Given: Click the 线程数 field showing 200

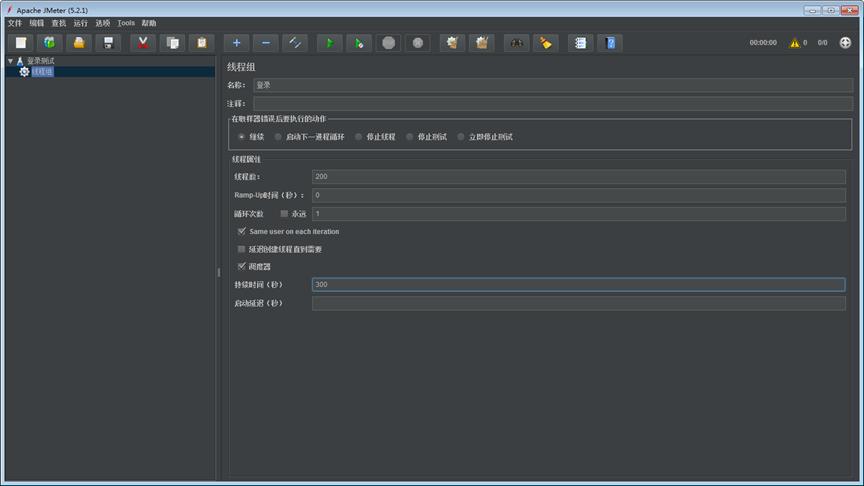Looking at the screenshot, I should click(579, 176).
